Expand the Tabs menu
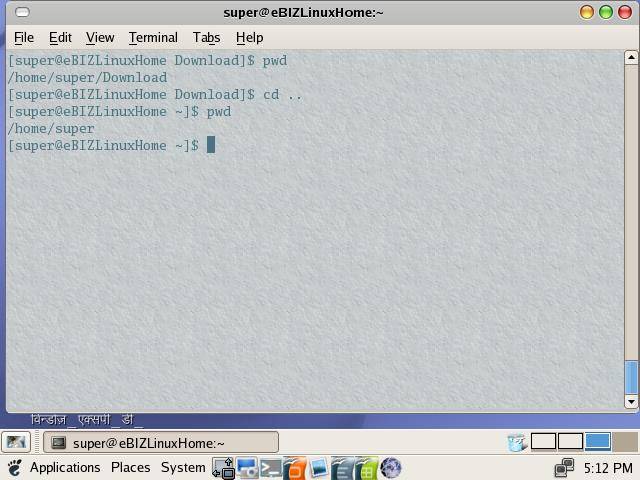 coord(206,37)
